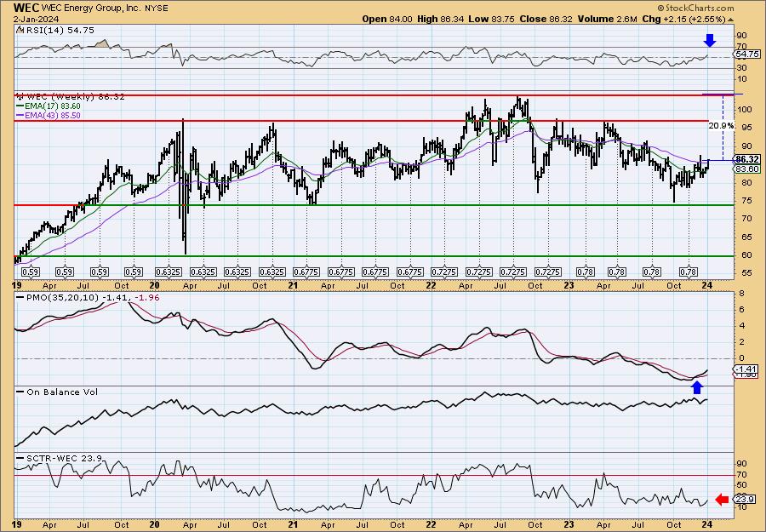Click the black PMO legend line marker
Screen dimensions: 766x532
pos(20,298)
